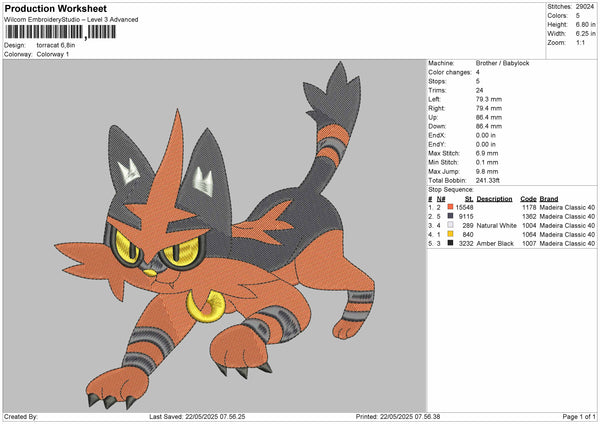The width and height of the screenshot is (600, 424).
Task: Click the Natural White thread swatch
Action: (450, 225)
